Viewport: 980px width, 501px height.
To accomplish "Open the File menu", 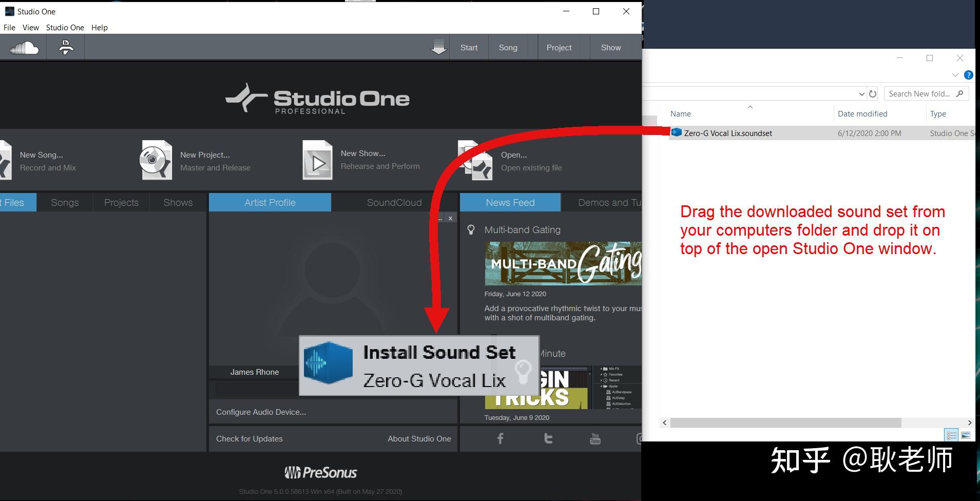I will (9, 28).
